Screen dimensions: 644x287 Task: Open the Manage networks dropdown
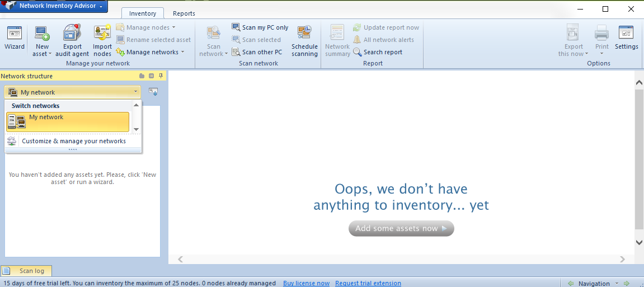point(151,52)
